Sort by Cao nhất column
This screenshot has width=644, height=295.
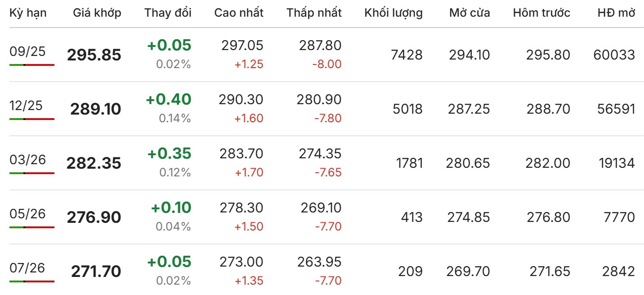[x=239, y=13]
